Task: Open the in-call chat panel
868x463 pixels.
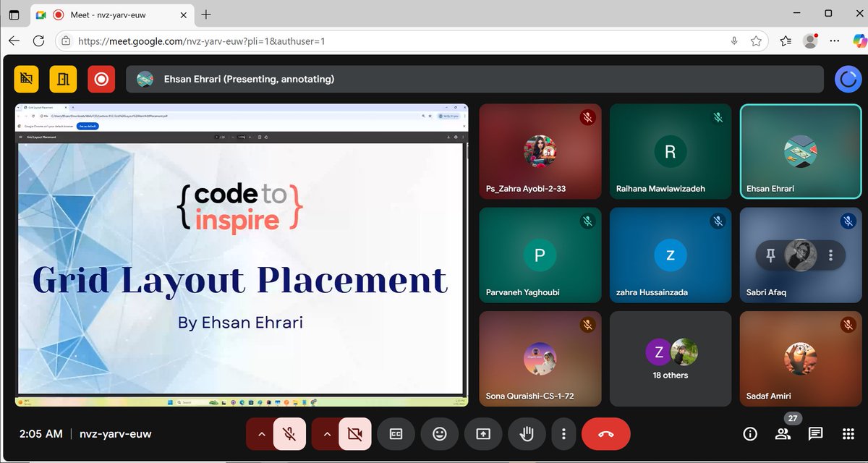Action: (814, 434)
